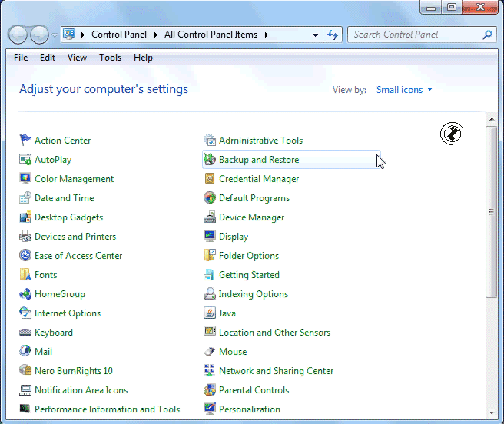Expand arrow after Control Panel breadcrumb
This screenshot has height=424, width=504.
tap(155, 35)
